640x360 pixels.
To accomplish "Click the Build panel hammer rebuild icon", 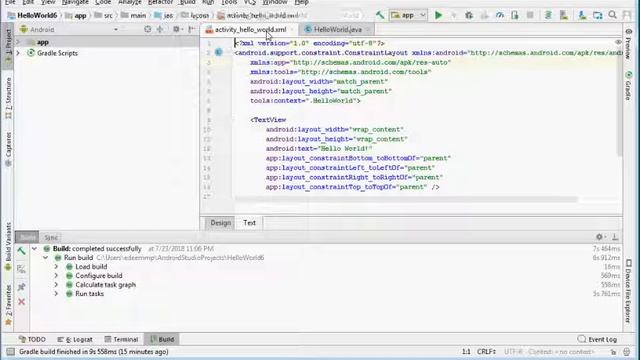I will pos(21,251).
